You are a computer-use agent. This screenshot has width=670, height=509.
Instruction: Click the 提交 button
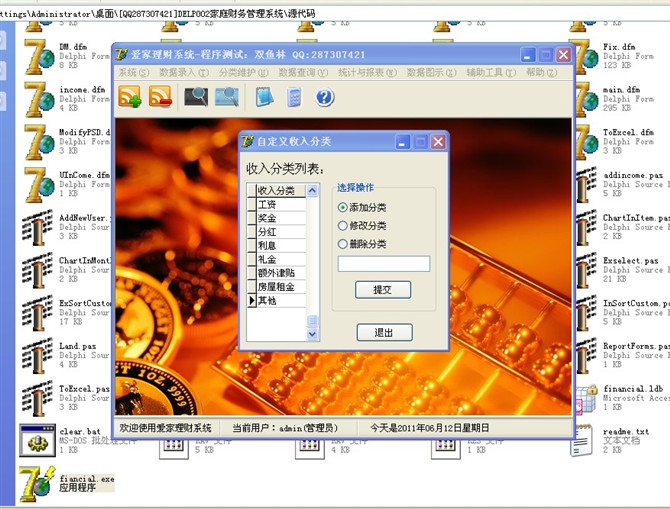pos(383,290)
